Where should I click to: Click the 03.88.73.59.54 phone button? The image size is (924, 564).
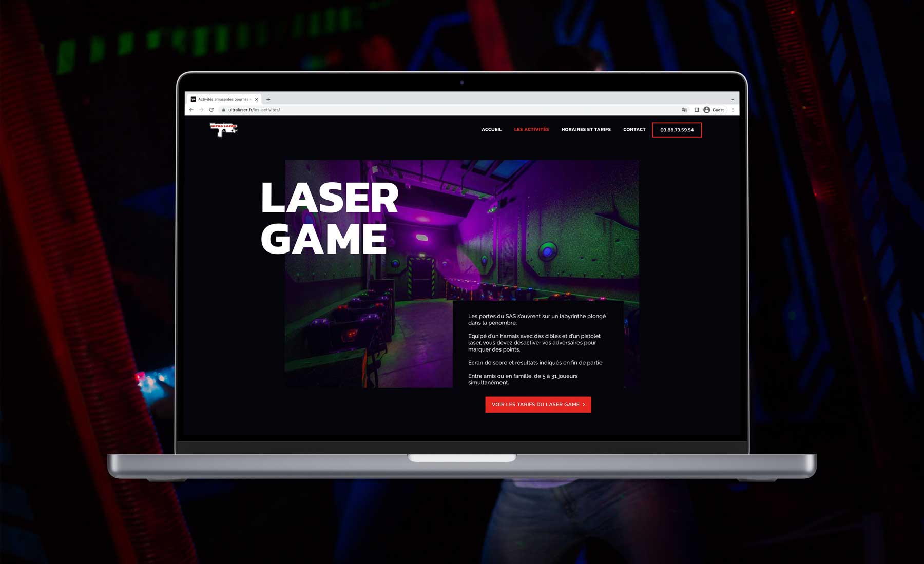click(677, 130)
